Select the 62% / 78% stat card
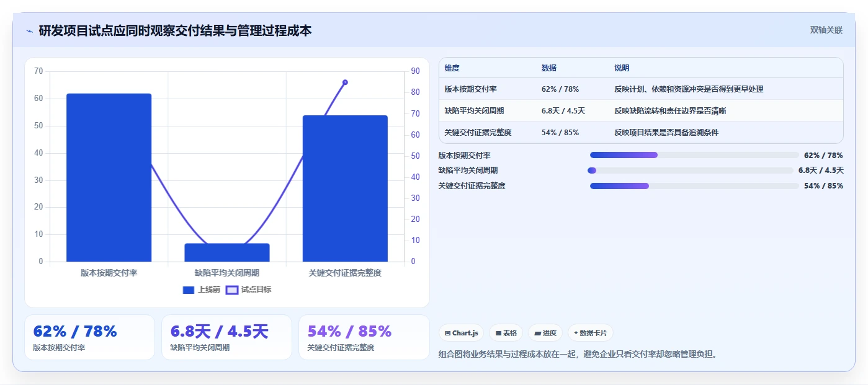This screenshot has height=385, width=868. click(89, 337)
